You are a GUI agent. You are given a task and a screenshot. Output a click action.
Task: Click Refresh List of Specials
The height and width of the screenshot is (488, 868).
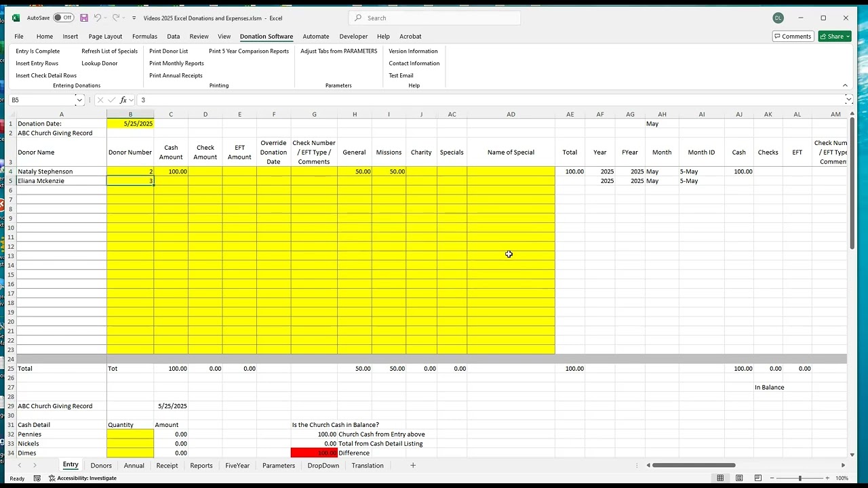pyautogui.click(x=110, y=52)
